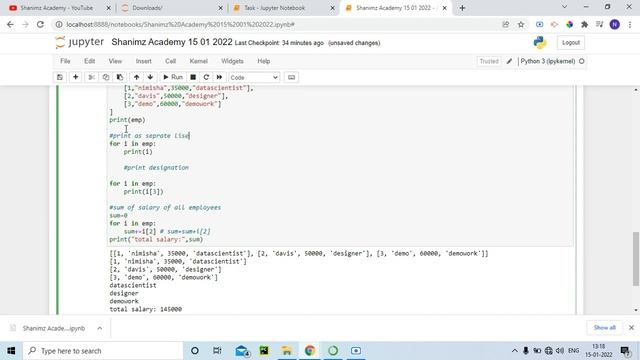This screenshot has height=360, width=640.
Task: Open the File menu
Action: [x=65, y=61]
